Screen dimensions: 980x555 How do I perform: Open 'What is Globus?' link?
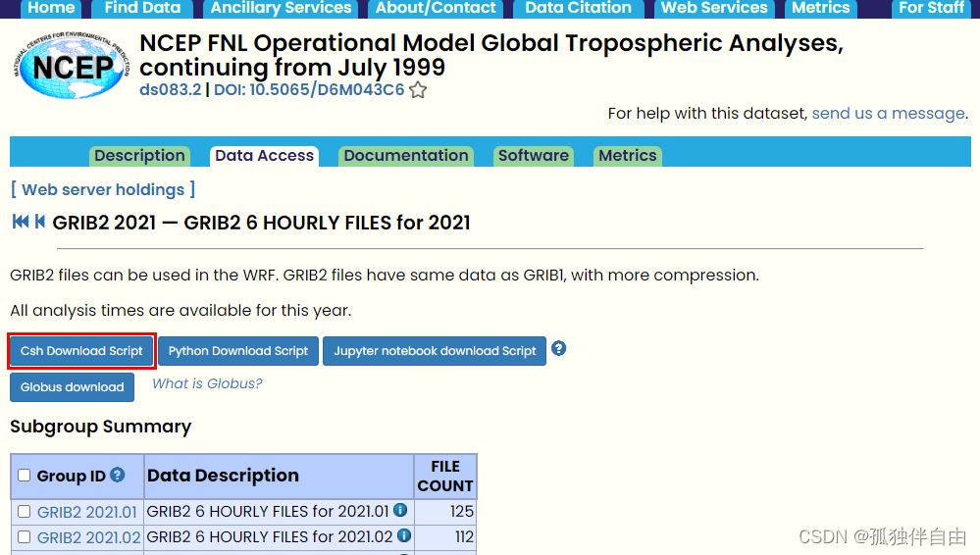pos(207,383)
